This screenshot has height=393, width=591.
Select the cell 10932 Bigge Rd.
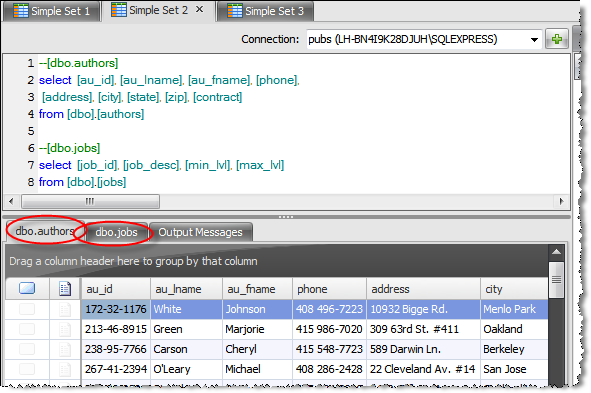coord(423,309)
